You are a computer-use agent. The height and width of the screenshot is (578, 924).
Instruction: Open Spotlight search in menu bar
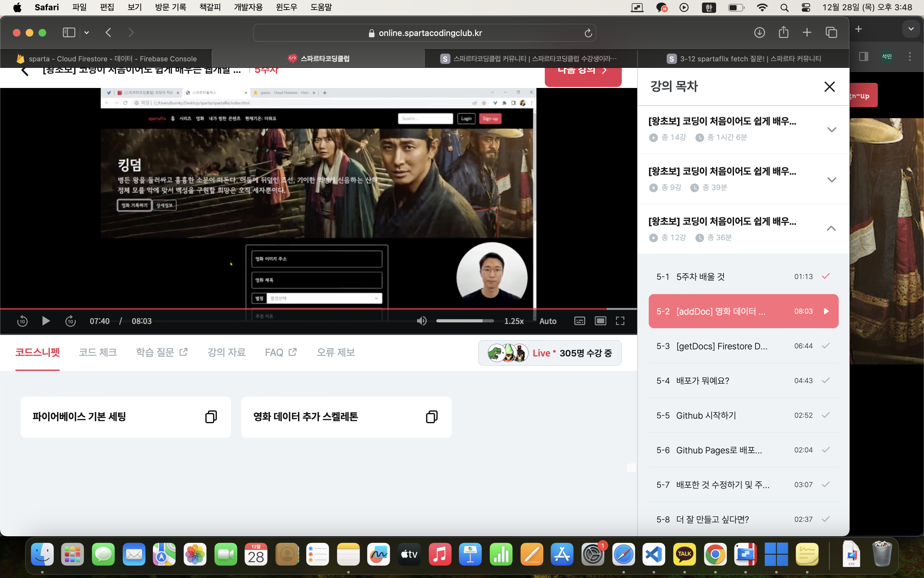(784, 8)
